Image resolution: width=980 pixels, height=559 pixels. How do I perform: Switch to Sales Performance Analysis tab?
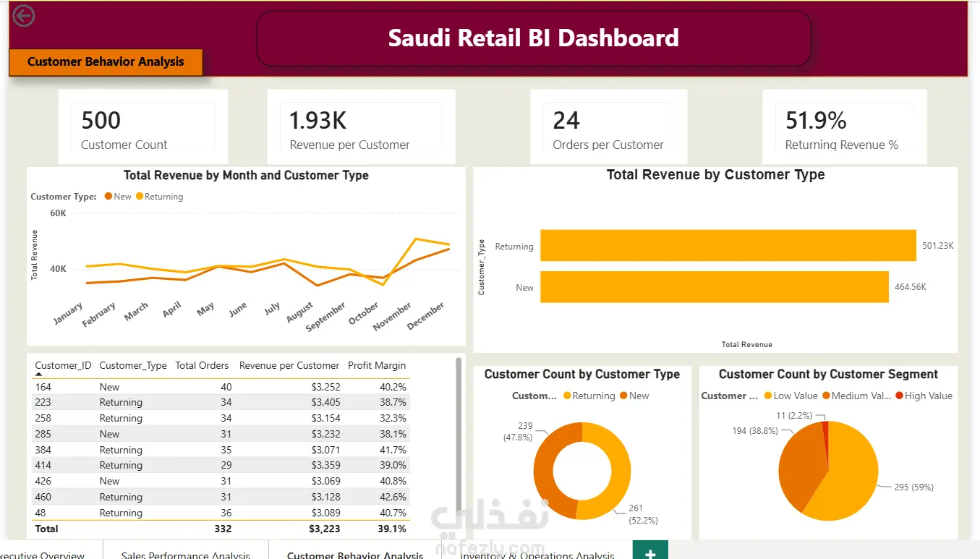(186, 552)
